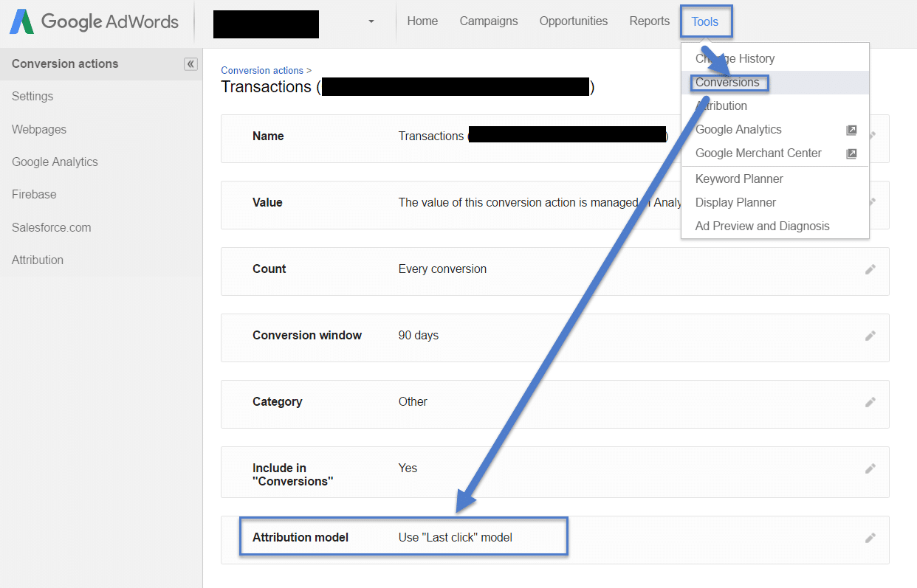Click external link icon beside Google Analytics
Screen dimensions: 917x588
(851, 130)
